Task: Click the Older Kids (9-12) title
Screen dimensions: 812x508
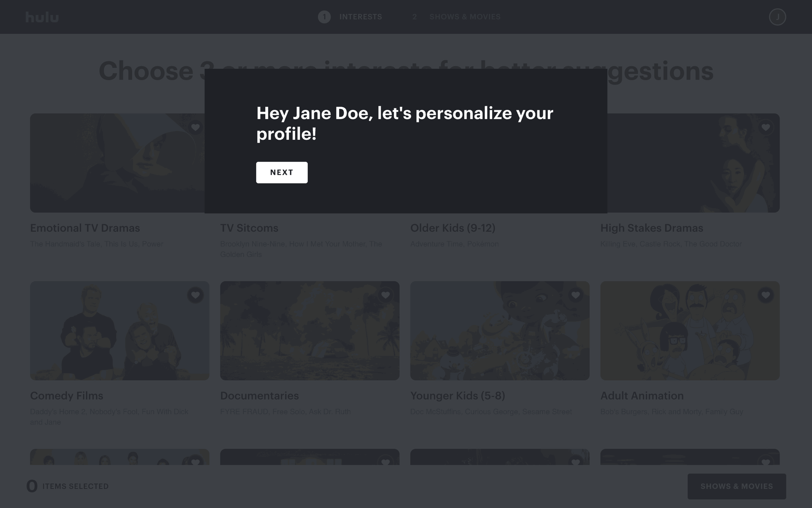Action: pos(453,228)
